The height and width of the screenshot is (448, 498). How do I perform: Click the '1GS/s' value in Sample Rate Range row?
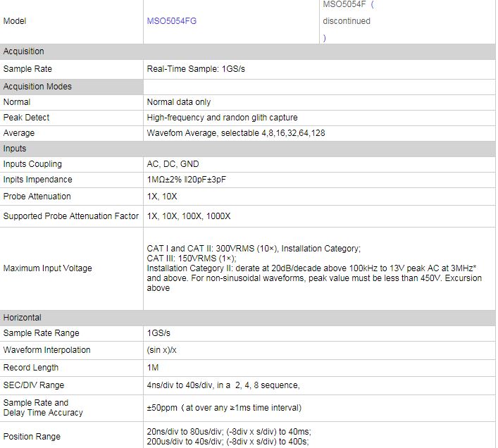click(x=158, y=333)
